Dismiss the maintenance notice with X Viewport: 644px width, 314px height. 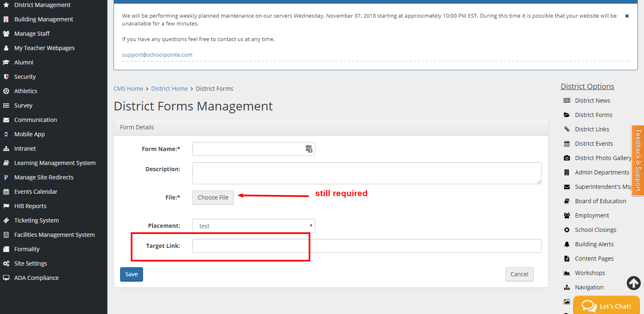tap(627, 16)
